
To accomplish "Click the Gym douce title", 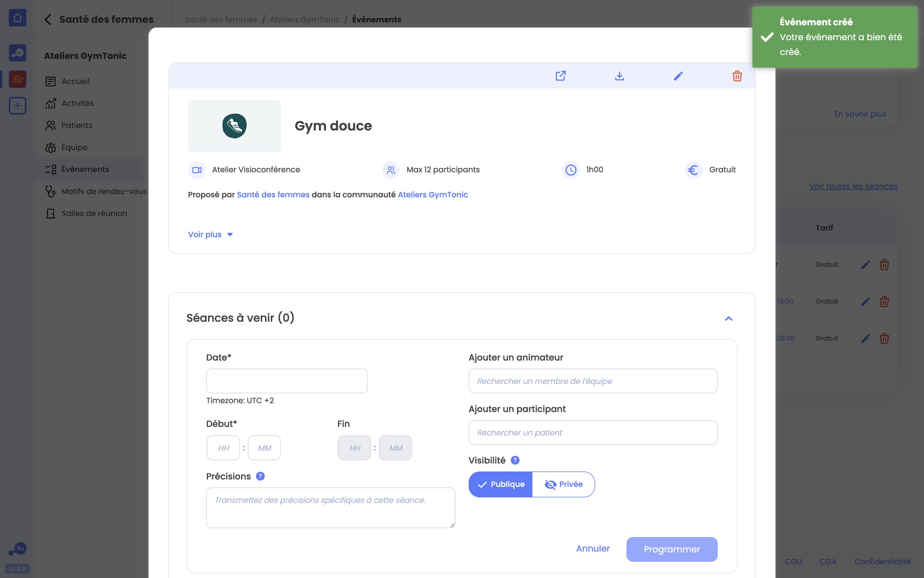I will (333, 126).
